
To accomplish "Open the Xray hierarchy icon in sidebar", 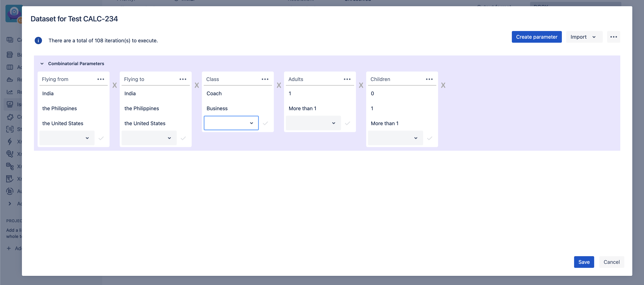I will click(10, 166).
